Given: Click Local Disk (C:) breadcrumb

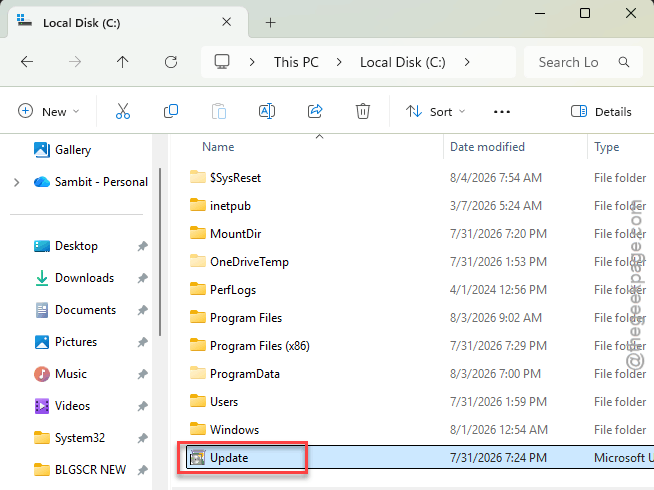Looking at the screenshot, I should coord(402,62).
